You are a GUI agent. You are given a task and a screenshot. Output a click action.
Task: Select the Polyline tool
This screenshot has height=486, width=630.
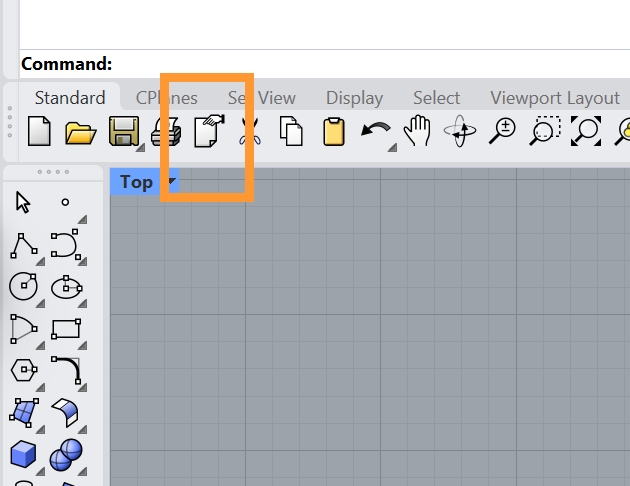pyautogui.click(x=24, y=244)
